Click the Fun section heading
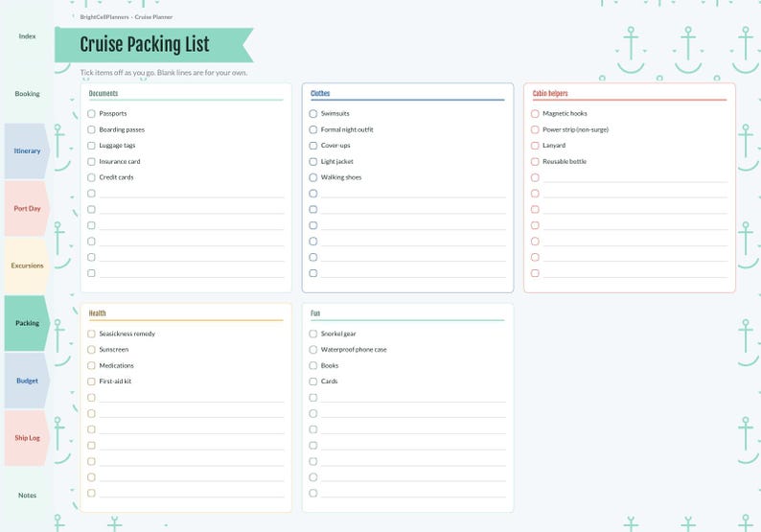Image resolution: width=761 pixels, height=532 pixels. point(315,313)
